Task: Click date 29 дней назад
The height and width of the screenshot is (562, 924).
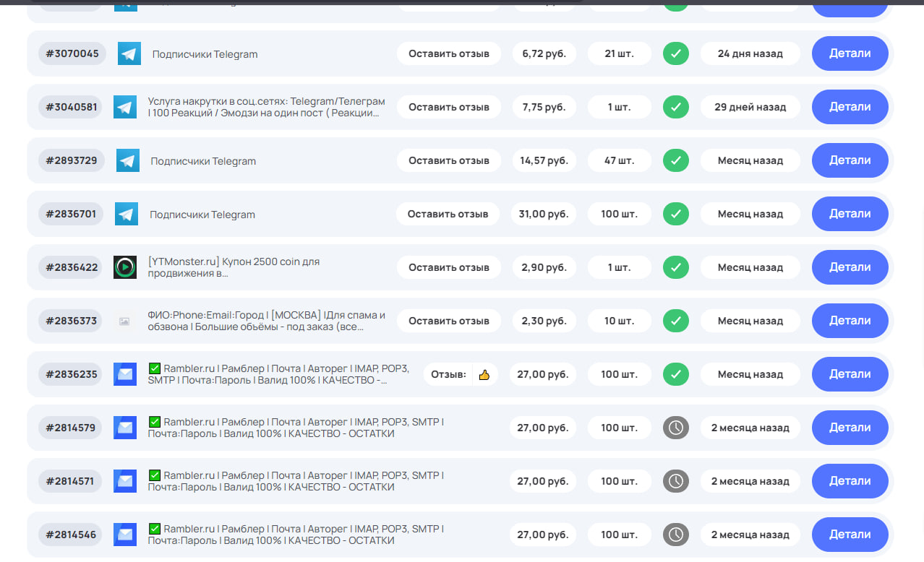Action: (x=750, y=107)
